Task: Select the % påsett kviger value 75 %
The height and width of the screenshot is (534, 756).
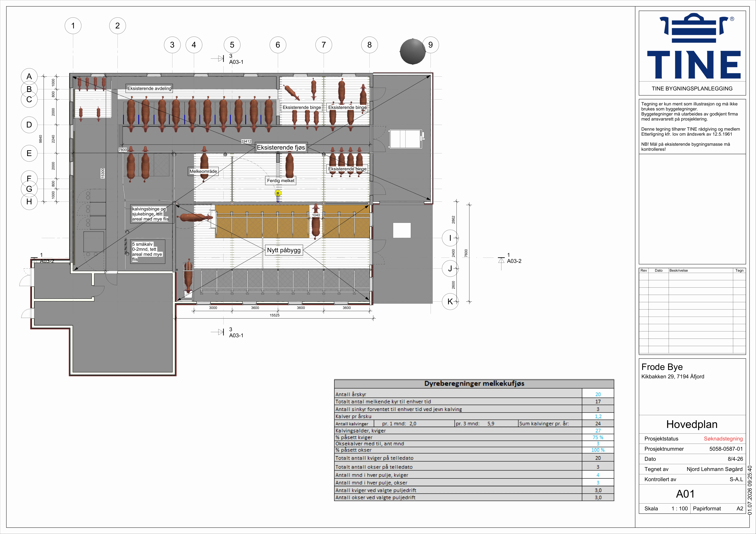Action: point(598,437)
